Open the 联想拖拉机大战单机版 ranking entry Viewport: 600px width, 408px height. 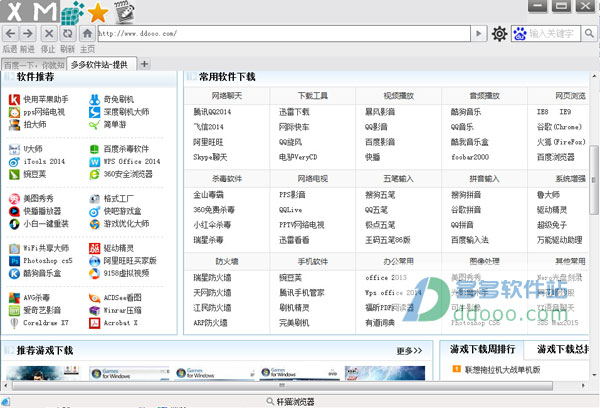click(502, 370)
